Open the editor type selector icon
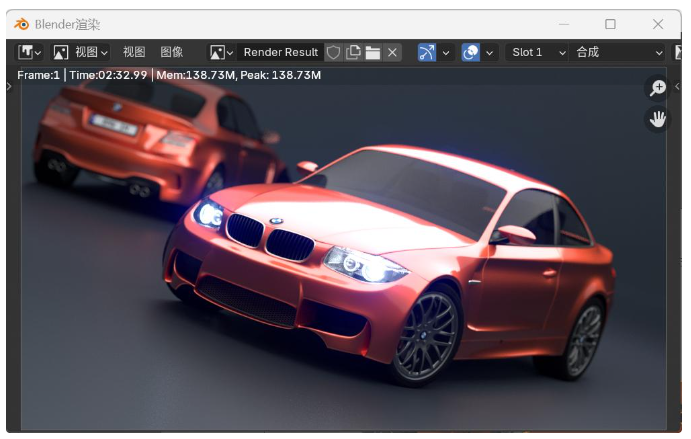 29,52
